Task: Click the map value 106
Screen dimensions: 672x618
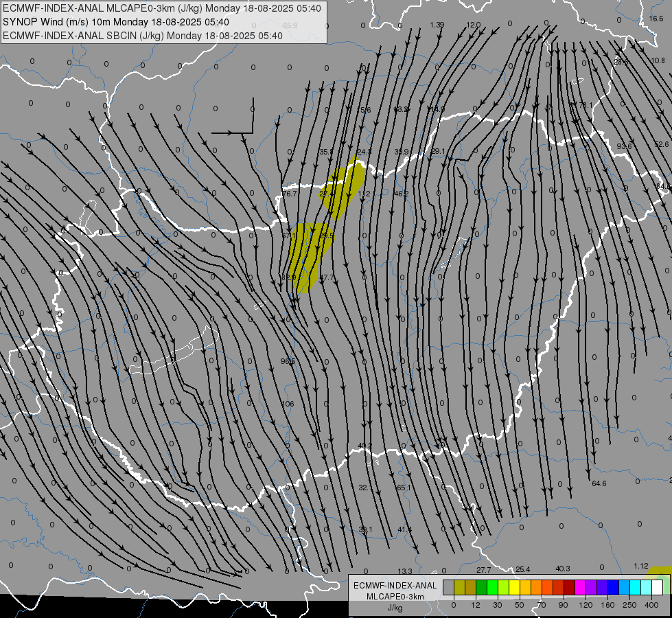Action: 288,404
